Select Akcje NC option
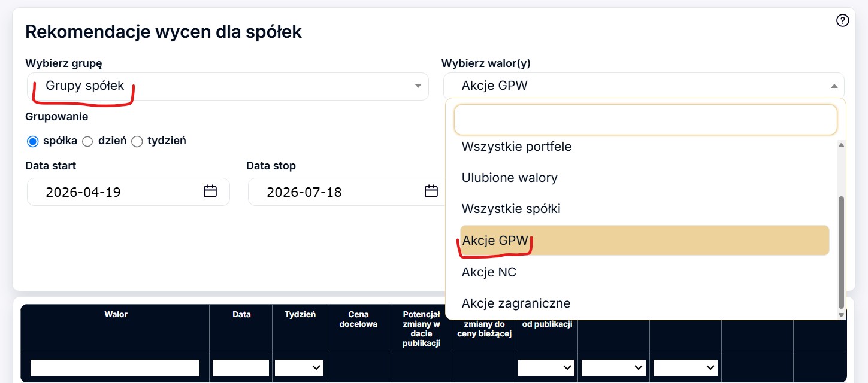Viewport: 868px width, 383px height. (644, 272)
